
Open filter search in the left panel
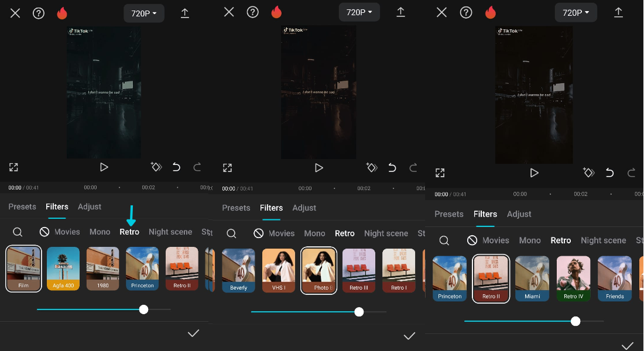(18, 232)
